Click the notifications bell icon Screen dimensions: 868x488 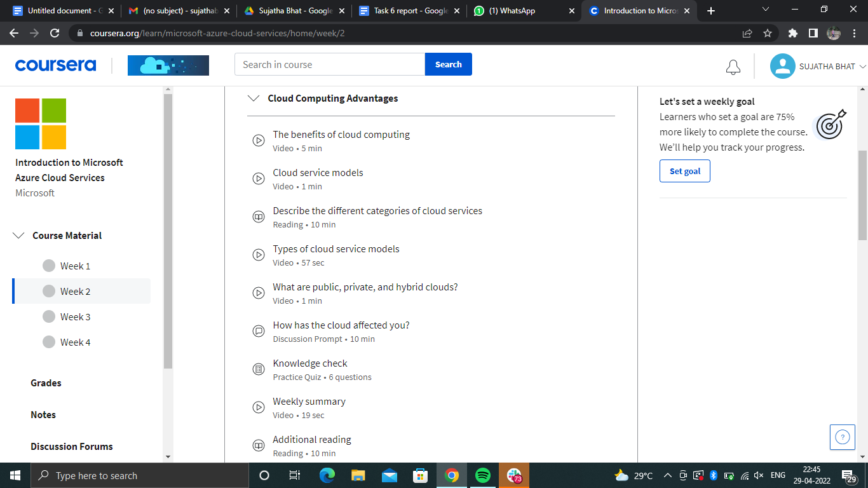coord(733,67)
